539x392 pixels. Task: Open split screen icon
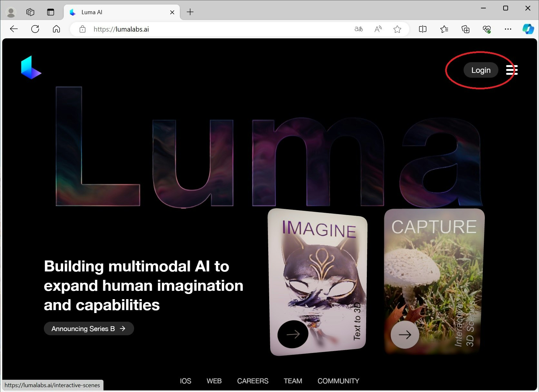(423, 29)
